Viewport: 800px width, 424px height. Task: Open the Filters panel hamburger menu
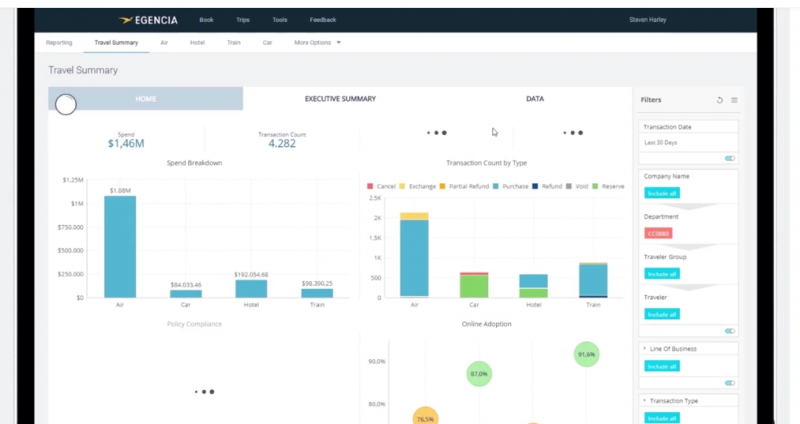tap(734, 100)
